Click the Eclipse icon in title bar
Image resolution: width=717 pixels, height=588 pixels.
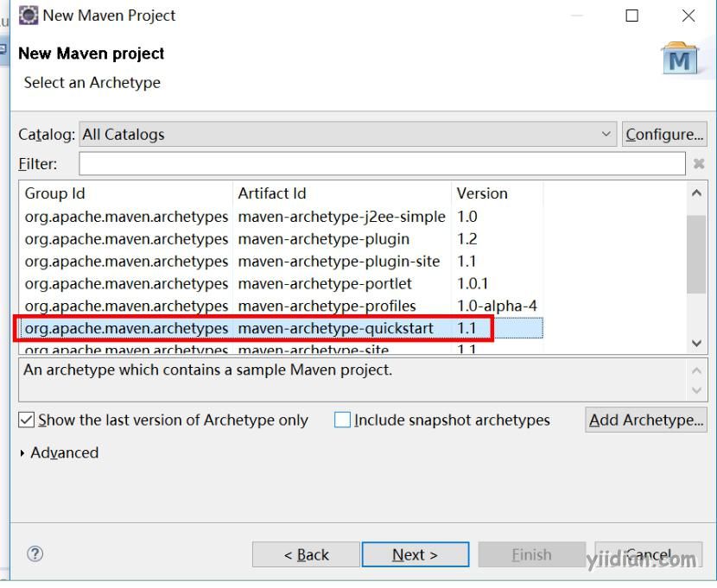[x=29, y=15]
